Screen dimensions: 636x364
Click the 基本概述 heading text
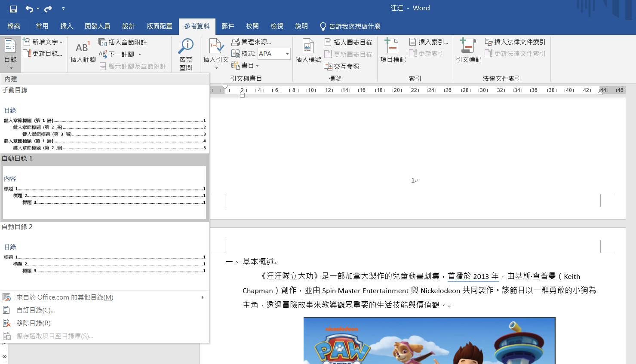click(x=258, y=262)
